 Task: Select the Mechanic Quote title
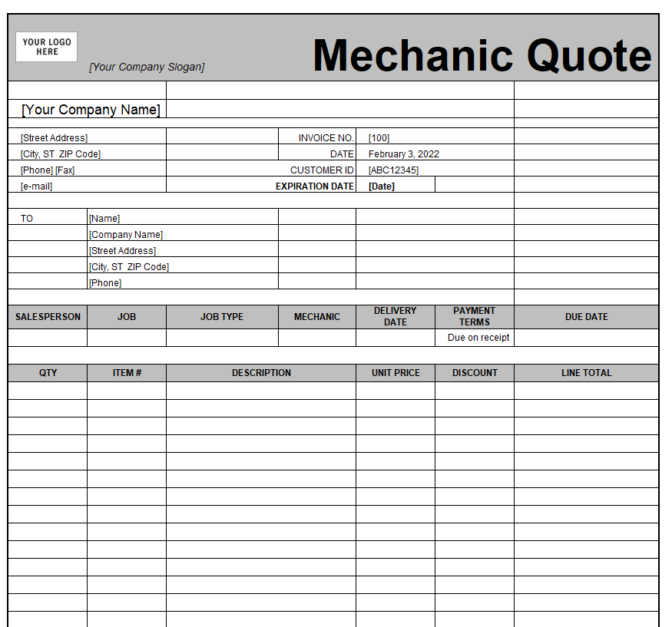[482, 55]
